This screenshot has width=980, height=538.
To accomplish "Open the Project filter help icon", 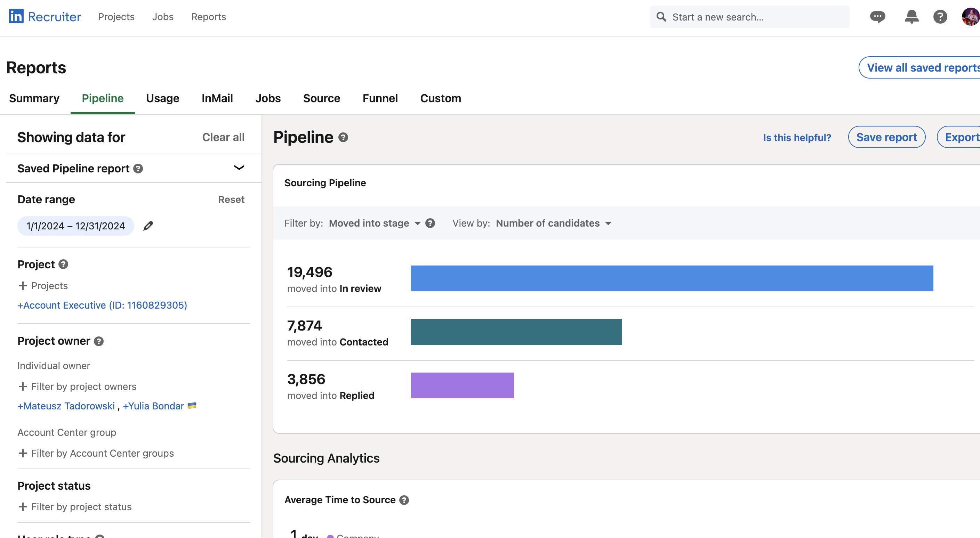I will (63, 264).
